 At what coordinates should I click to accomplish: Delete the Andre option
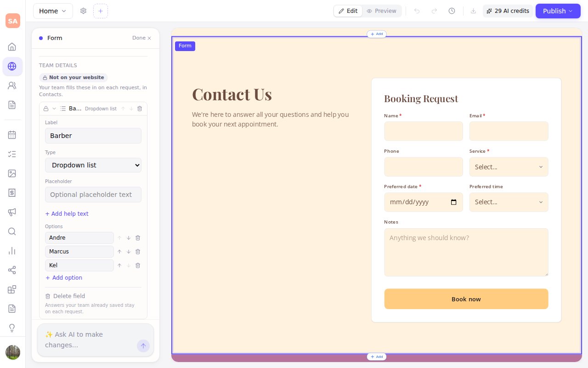[x=138, y=238]
